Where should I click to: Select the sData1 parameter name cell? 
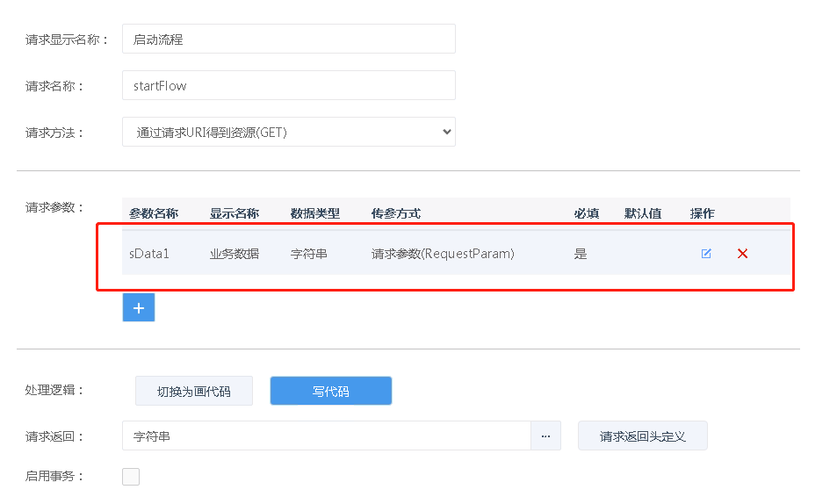pyautogui.click(x=148, y=254)
